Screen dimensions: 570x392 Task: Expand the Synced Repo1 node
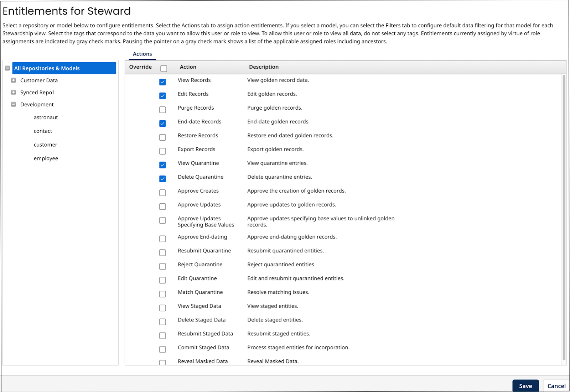click(14, 92)
